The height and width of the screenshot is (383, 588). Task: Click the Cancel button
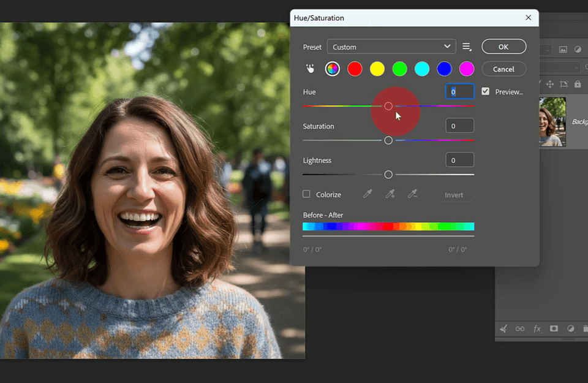[503, 69]
